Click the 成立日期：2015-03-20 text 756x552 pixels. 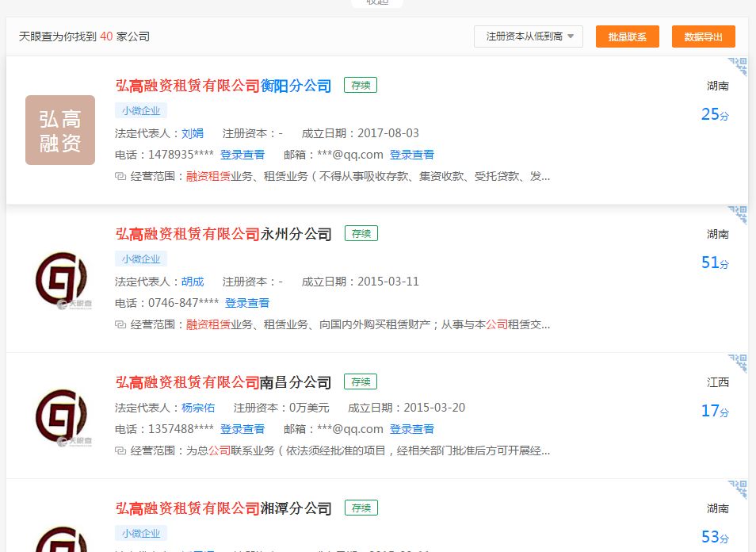pos(407,408)
